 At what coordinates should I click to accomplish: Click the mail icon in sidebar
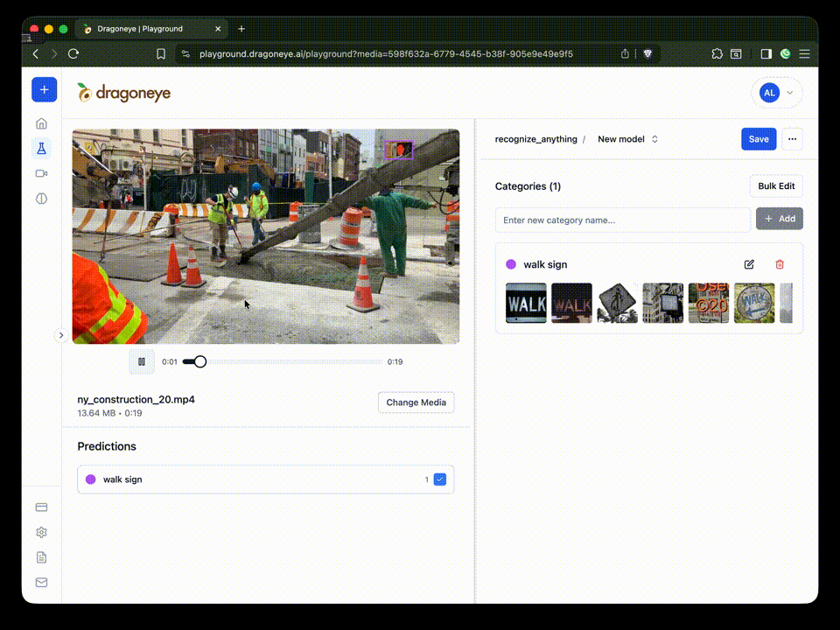click(x=41, y=582)
